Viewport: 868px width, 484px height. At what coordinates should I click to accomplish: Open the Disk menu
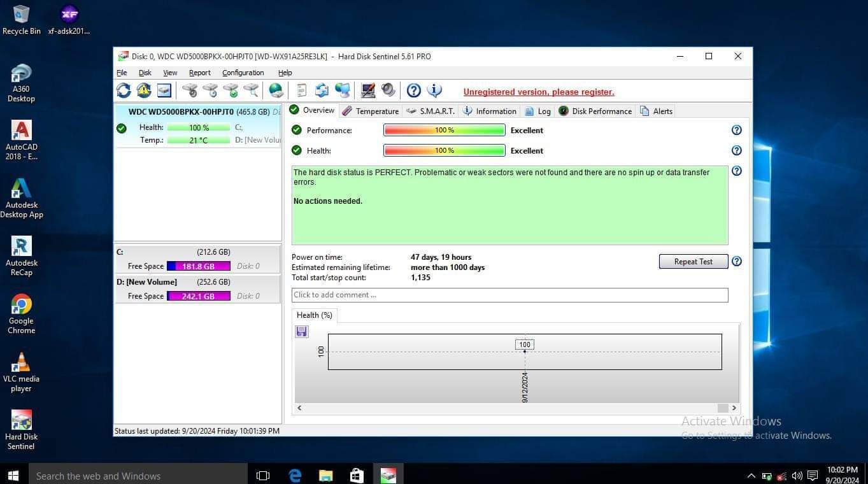[145, 73]
